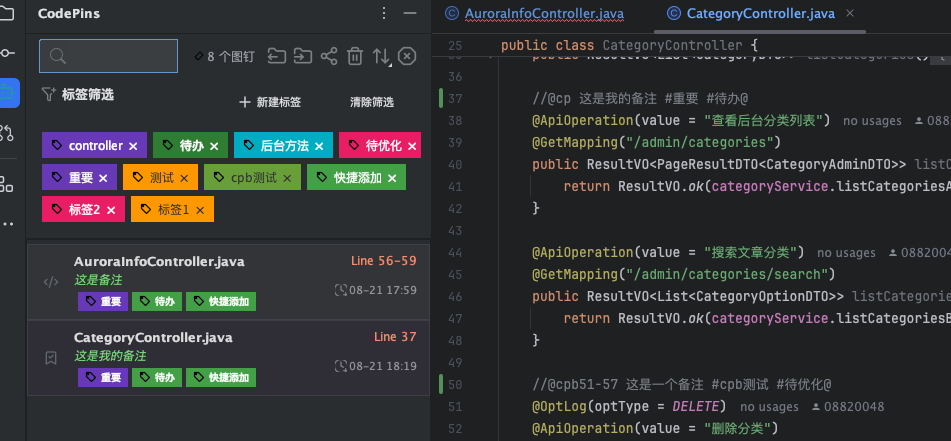Click 快捷添加 tag on AuroraInfoController pin

(221, 301)
